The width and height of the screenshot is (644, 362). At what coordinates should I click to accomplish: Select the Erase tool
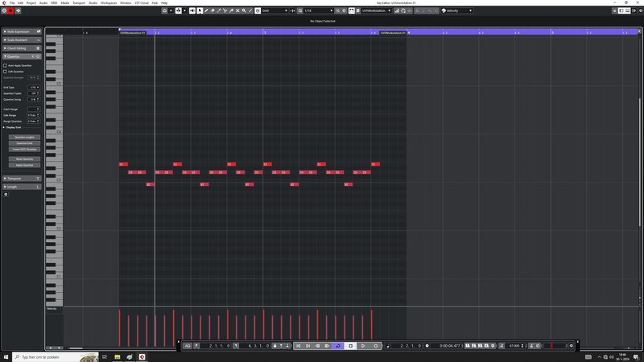(213, 10)
